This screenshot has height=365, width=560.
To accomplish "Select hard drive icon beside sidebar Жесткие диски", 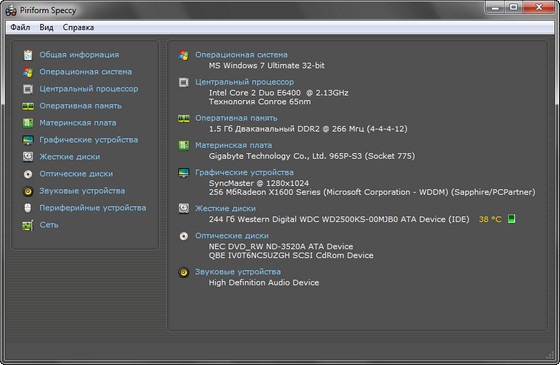I will (x=28, y=157).
